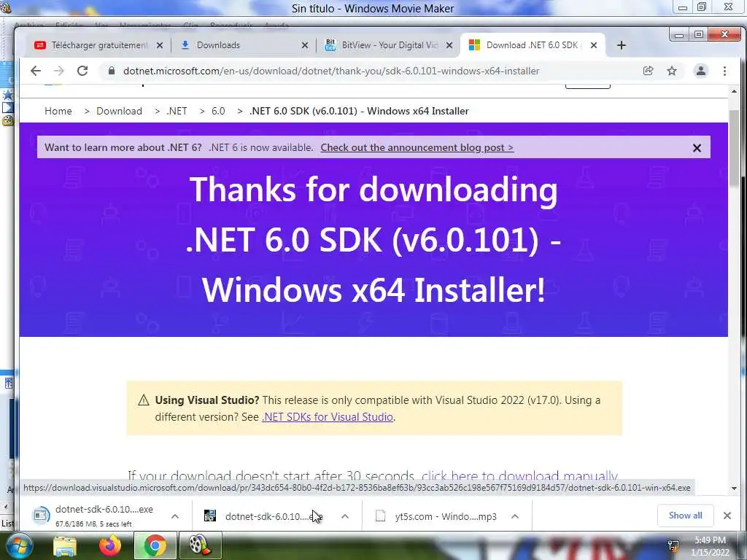The height and width of the screenshot is (560, 747).
Task: Close the BitView tab
Action: tap(449, 45)
